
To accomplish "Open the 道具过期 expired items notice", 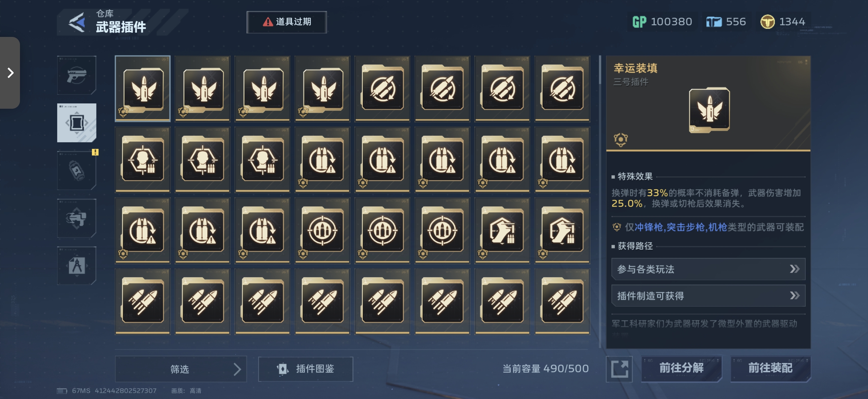I will (x=287, y=22).
